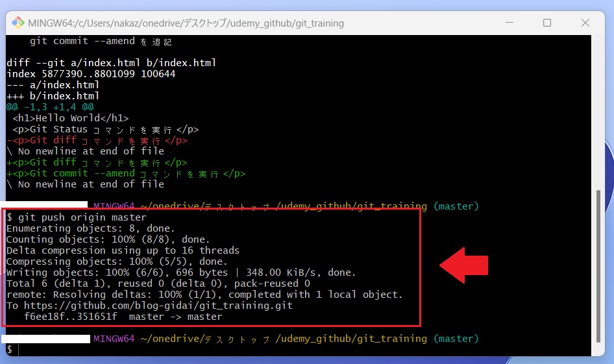The image size is (614, 364).
Task: Click the green added 'Git commit --amend' line
Action: [126, 173]
